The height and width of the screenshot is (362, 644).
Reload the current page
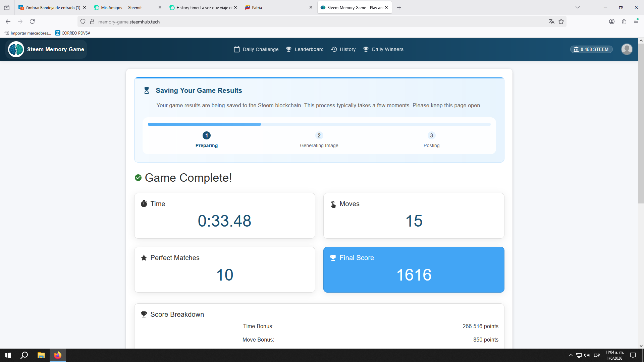tap(32, 21)
